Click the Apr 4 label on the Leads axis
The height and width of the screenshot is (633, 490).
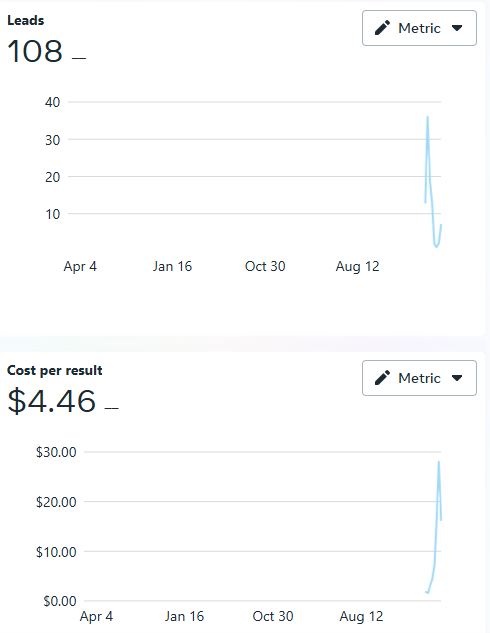click(x=80, y=266)
